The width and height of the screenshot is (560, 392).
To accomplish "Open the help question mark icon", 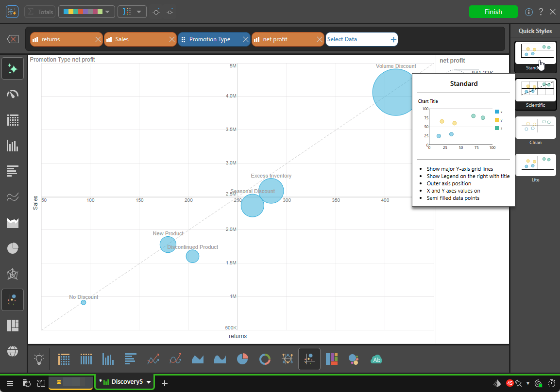I will pos(541,12).
